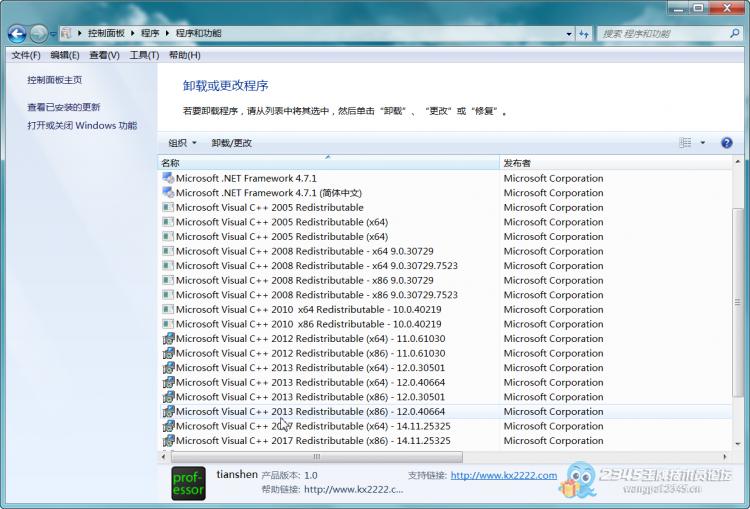Viewport: 750px width, 509px height.
Task: Click the vertical scrollbar thumb
Action: (738, 302)
